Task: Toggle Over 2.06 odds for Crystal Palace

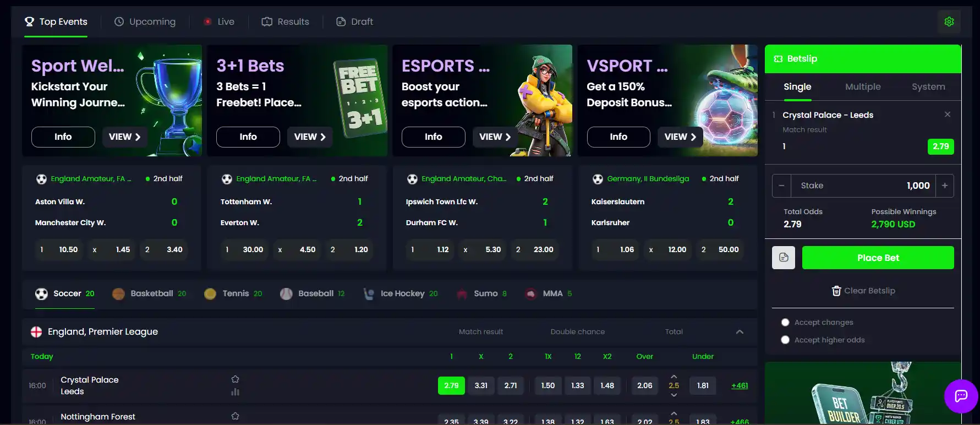Action: pos(645,386)
